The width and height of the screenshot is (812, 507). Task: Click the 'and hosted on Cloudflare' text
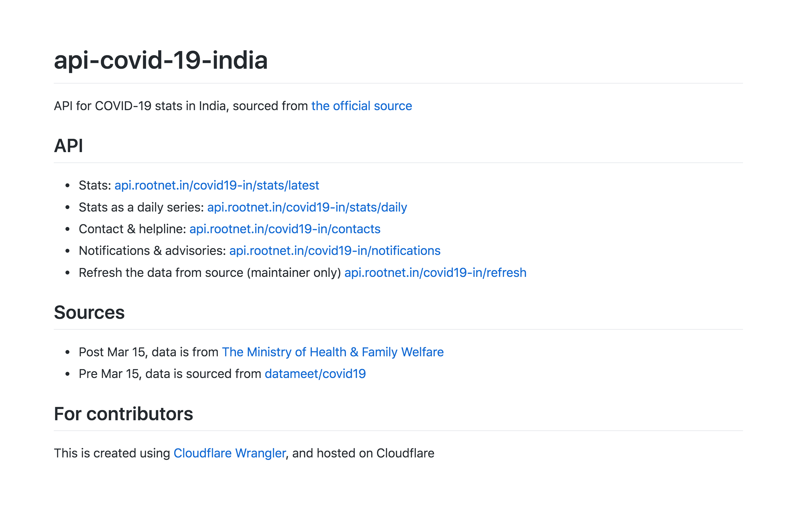363,453
